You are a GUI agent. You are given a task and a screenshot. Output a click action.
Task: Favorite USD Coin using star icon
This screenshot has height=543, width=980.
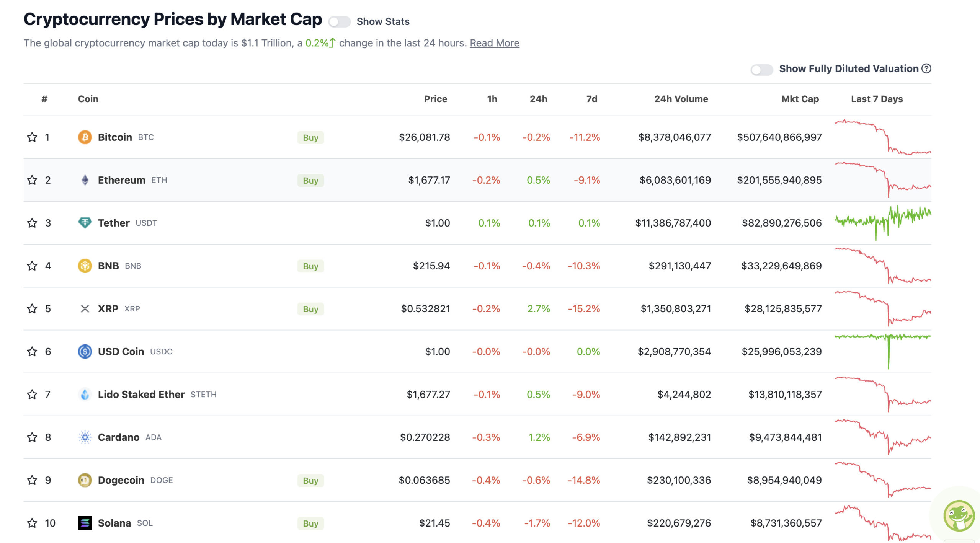pos(32,351)
